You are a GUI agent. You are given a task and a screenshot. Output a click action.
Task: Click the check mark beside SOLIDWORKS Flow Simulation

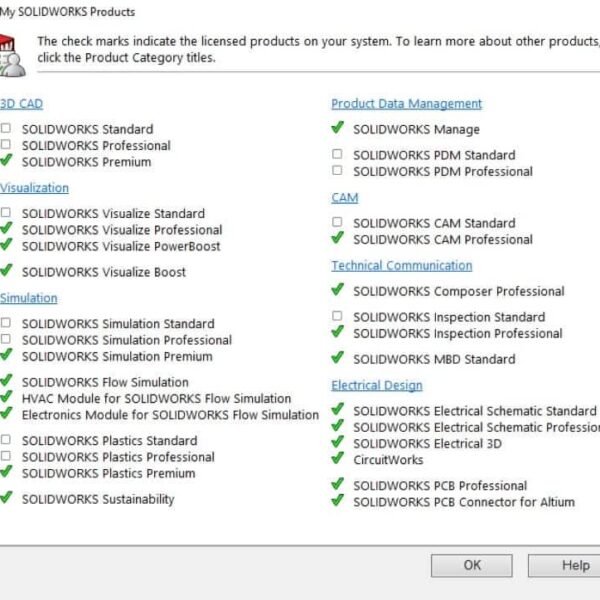[x=7, y=381]
